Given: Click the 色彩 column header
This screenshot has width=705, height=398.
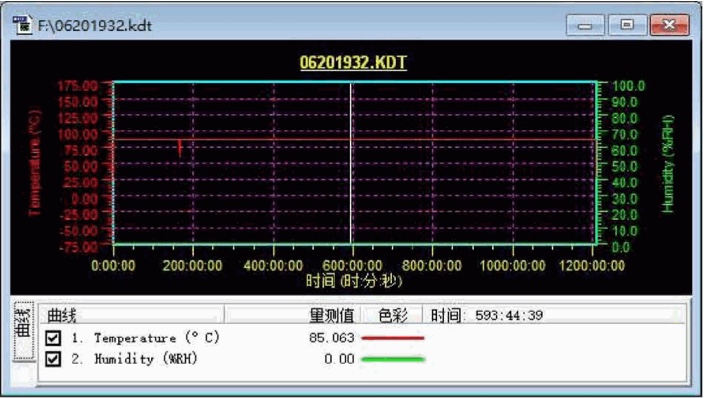Looking at the screenshot, I should [x=393, y=315].
